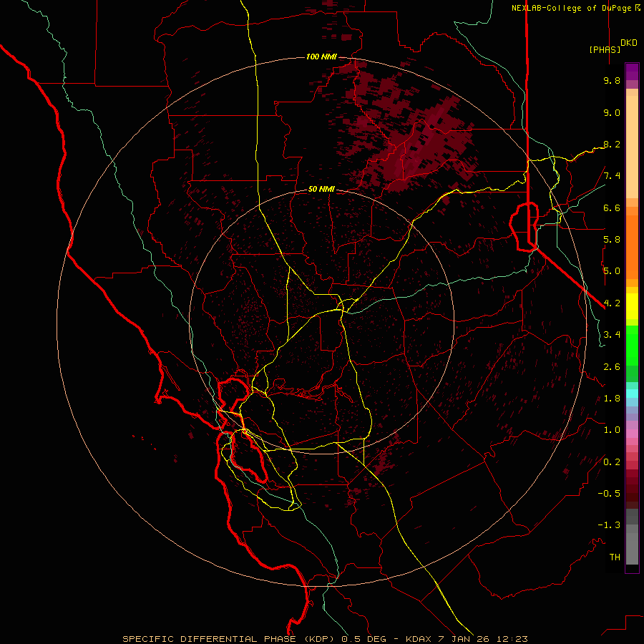Viewport: 644px width, 644px height.
Task: Click the Specific Differential Phase caption at bottom
Action: [325, 639]
